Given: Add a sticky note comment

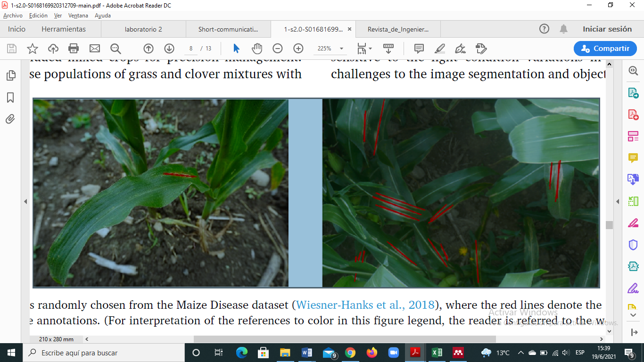Looking at the screenshot, I should point(419,49).
